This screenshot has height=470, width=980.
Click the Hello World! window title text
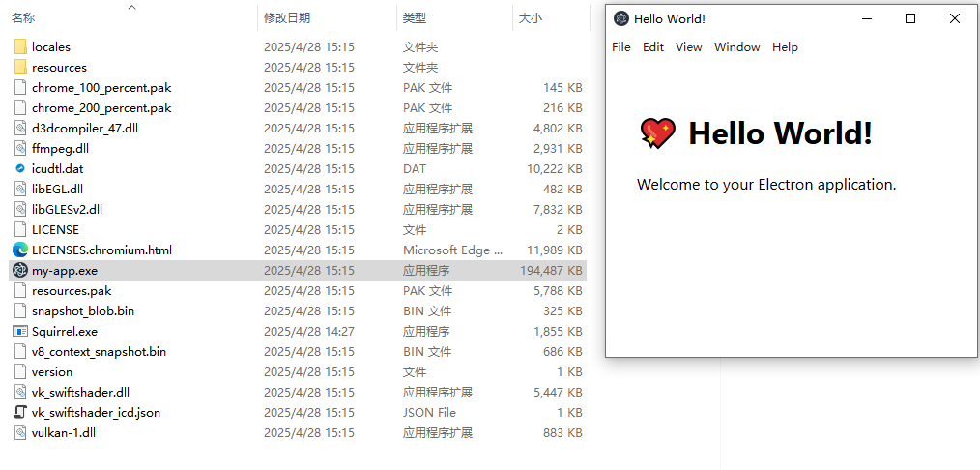pos(670,18)
